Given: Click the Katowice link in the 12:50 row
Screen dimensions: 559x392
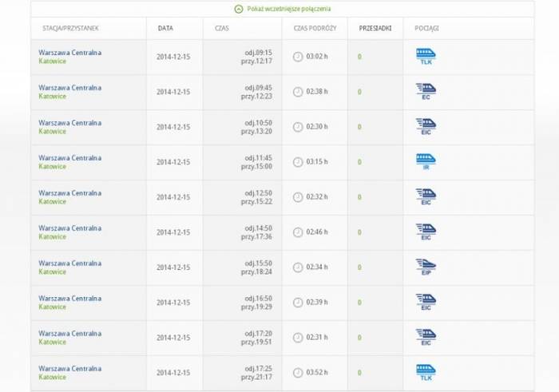Looking at the screenshot, I should [53, 201].
